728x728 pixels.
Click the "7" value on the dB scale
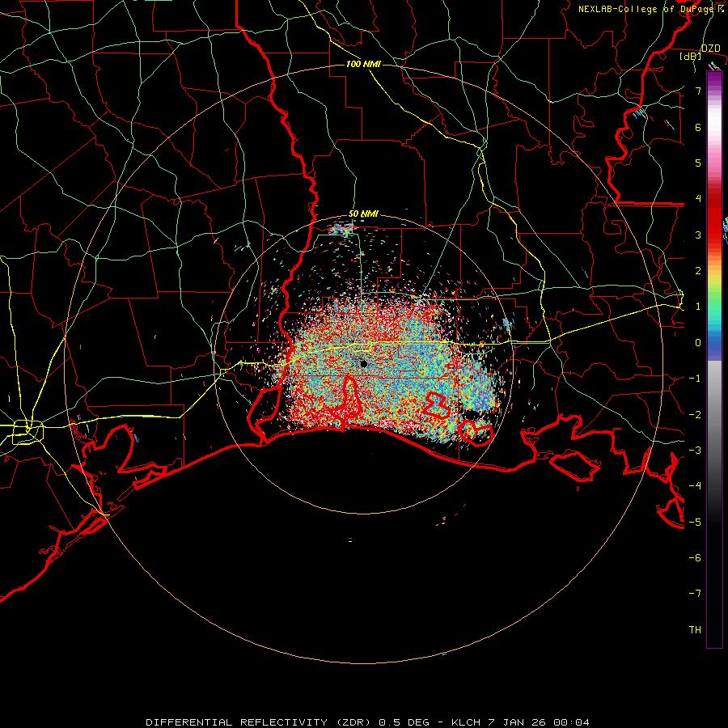click(698, 91)
